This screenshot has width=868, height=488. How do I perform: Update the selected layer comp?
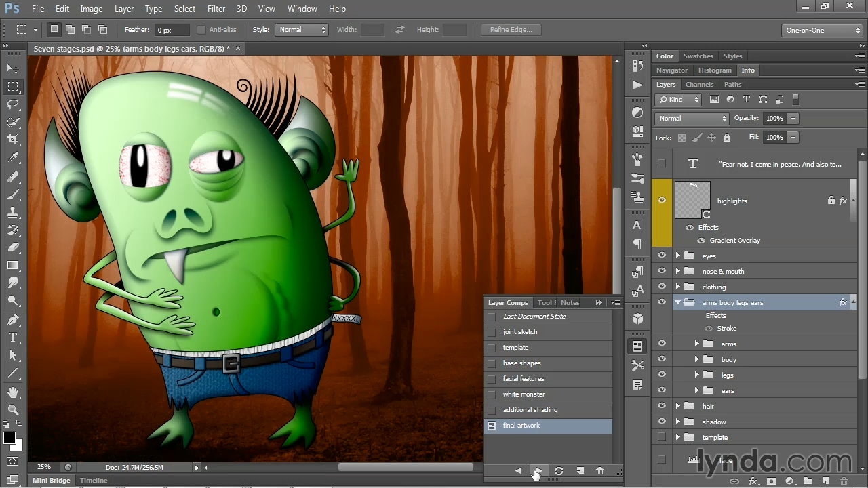(x=559, y=471)
